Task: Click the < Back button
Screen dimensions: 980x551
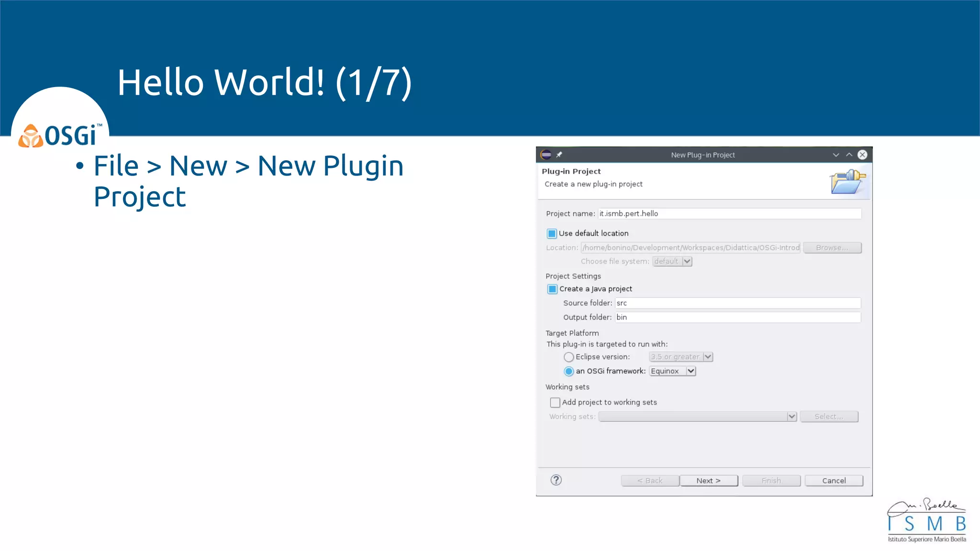Action: coord(650,481)
